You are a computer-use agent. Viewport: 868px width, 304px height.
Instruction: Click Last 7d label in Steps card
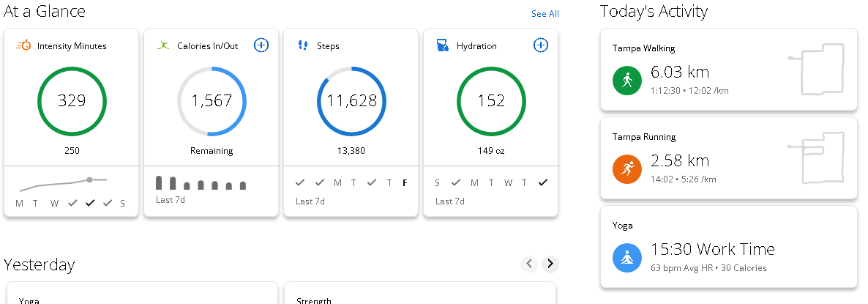310,201
